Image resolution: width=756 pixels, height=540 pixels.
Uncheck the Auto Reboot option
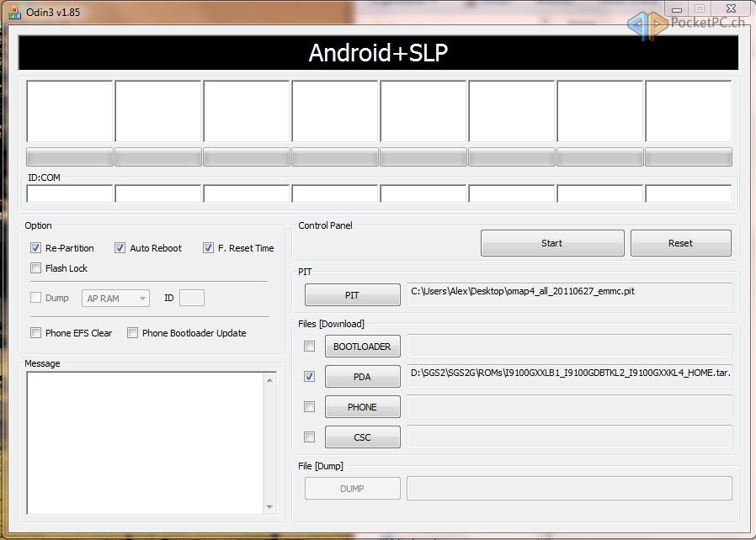click(120, 247)
